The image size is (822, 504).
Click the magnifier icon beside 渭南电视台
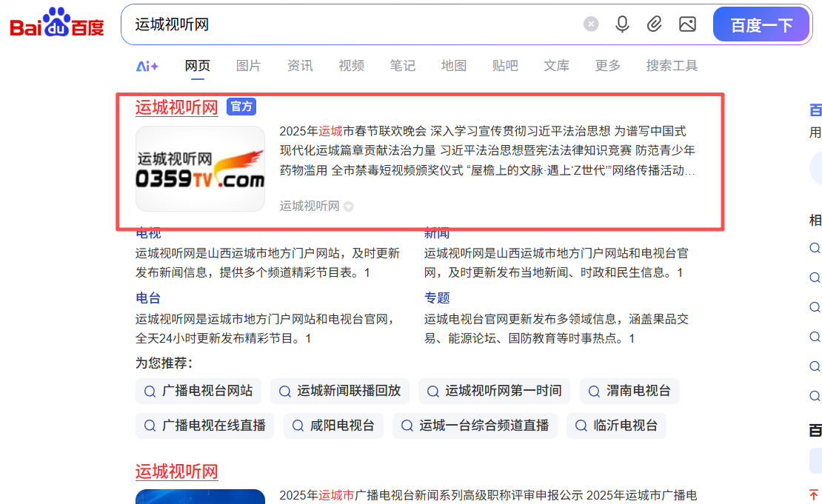click(x=592, y=391)
